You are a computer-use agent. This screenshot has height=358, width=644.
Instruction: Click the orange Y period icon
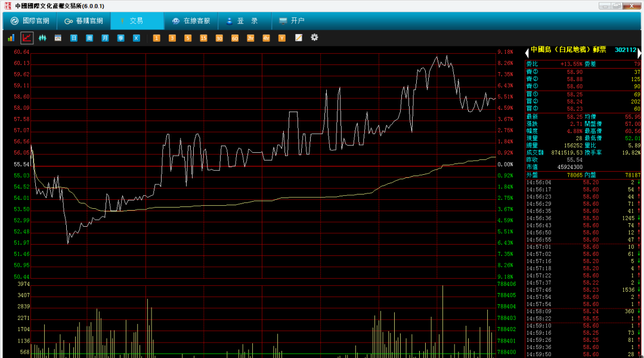click(281, 38)
